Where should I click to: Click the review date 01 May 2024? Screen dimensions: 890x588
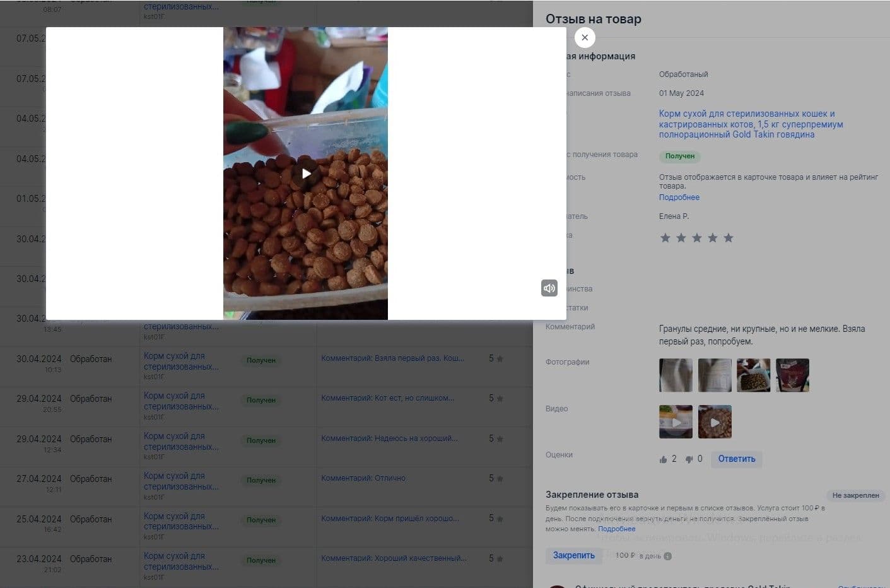(x=681, y=93)
